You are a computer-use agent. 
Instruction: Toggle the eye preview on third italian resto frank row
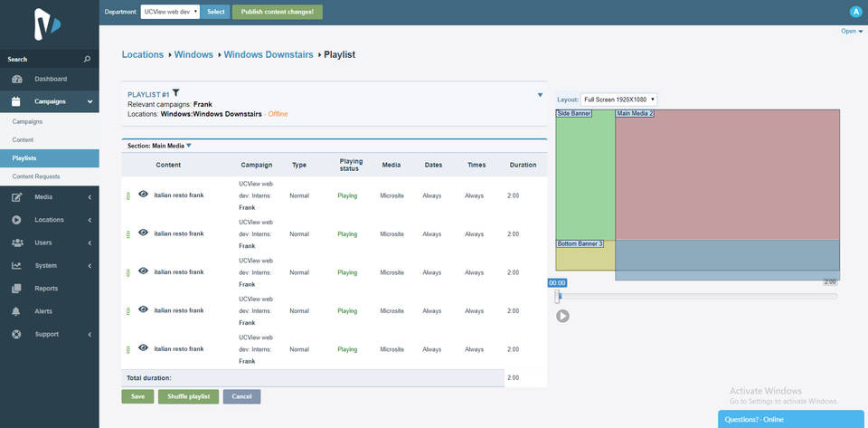143,271
